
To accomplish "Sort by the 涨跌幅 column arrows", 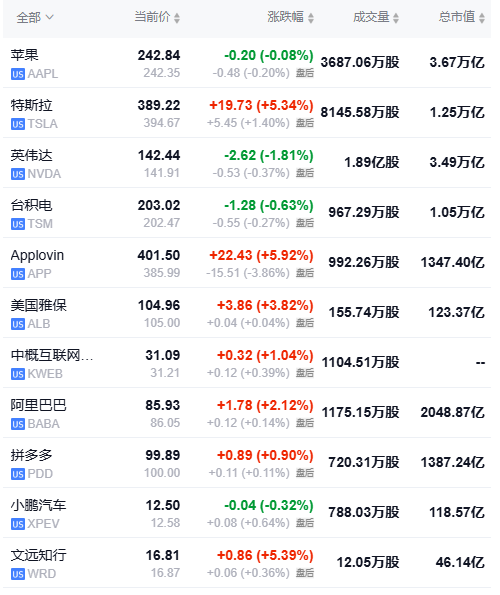I will pyautogui.click(x=311, y=18).
